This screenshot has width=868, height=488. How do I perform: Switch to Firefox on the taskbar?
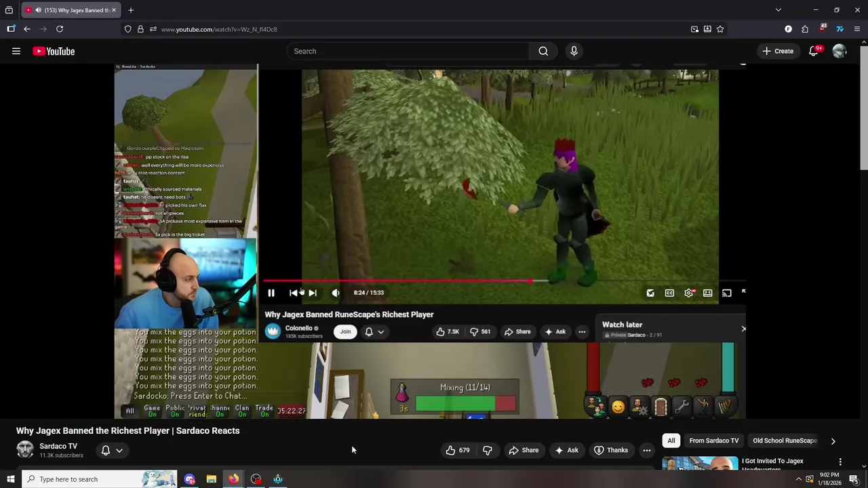[233, 479]
